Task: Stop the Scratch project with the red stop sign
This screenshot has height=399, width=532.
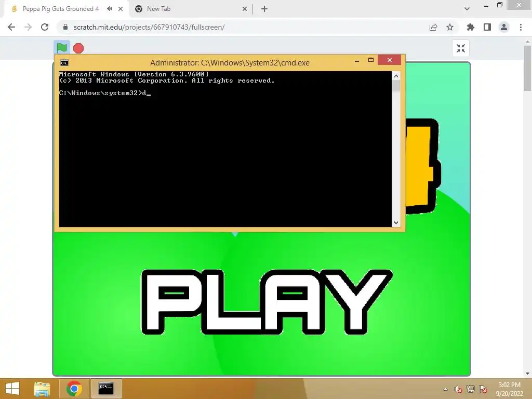Action: (78, 48)
